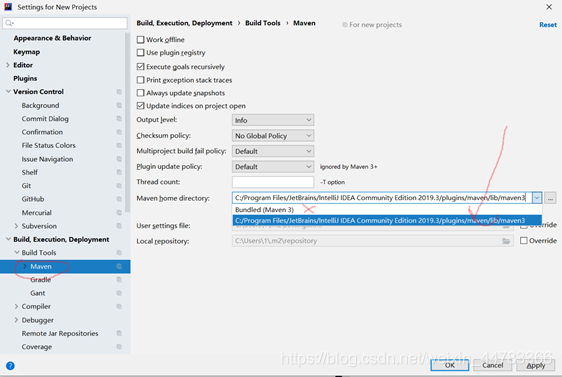Viewport: 562px width, 377px height.
Task: Click the copy icon next to Version Control
Action: coord(119,92)
